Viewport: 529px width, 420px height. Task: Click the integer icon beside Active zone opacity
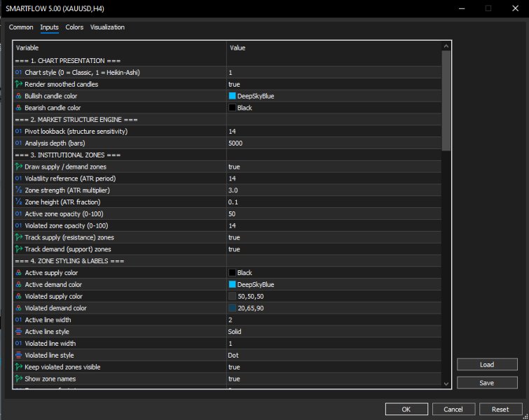coord(18,213)
